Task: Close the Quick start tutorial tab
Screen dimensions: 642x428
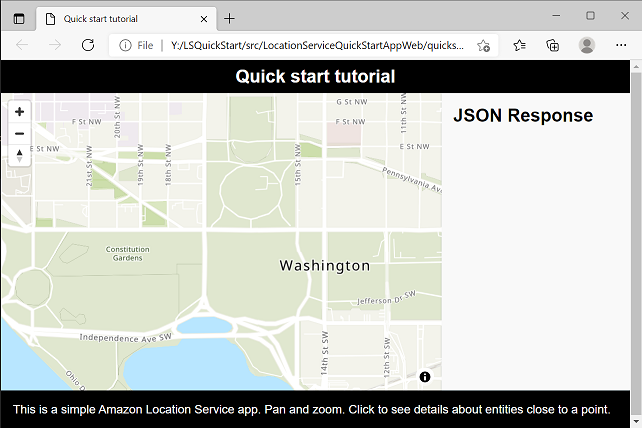Action: pos(203,18)
